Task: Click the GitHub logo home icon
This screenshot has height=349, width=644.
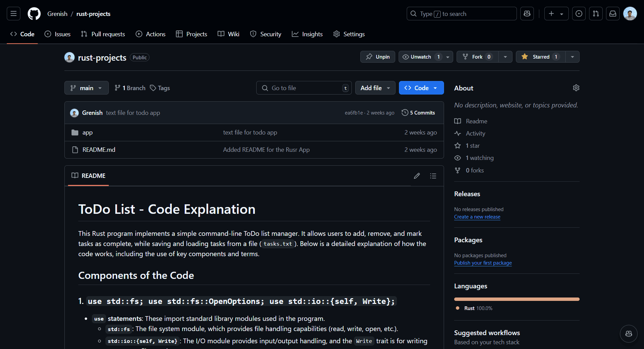Action: [x=34, y=14]
